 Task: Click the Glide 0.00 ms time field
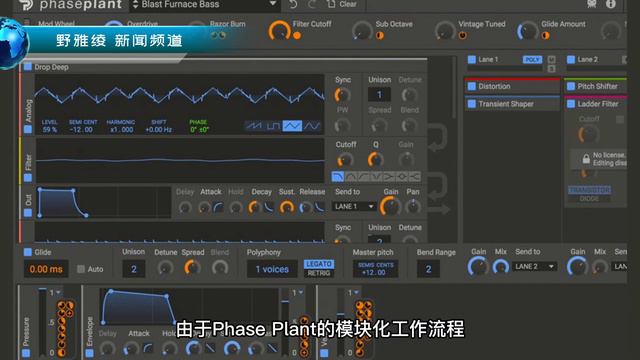click(46, 269)
